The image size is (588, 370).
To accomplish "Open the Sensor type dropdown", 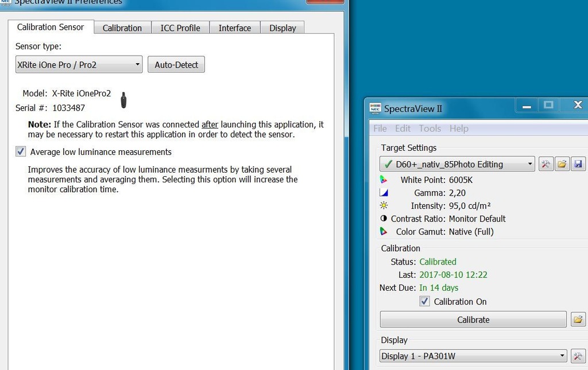I will pyautogui.click(x=79, y=64).
